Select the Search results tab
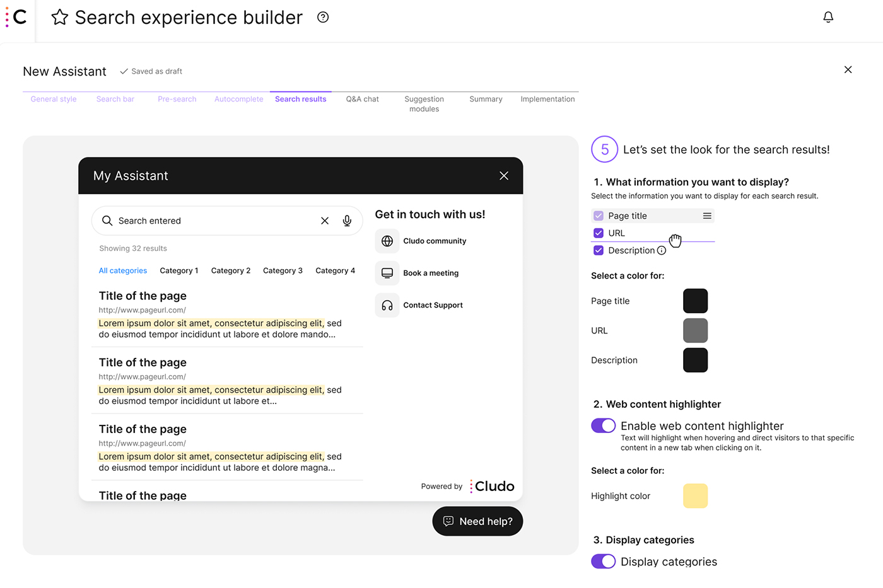The image size is (883, 588). click(301, 99)
